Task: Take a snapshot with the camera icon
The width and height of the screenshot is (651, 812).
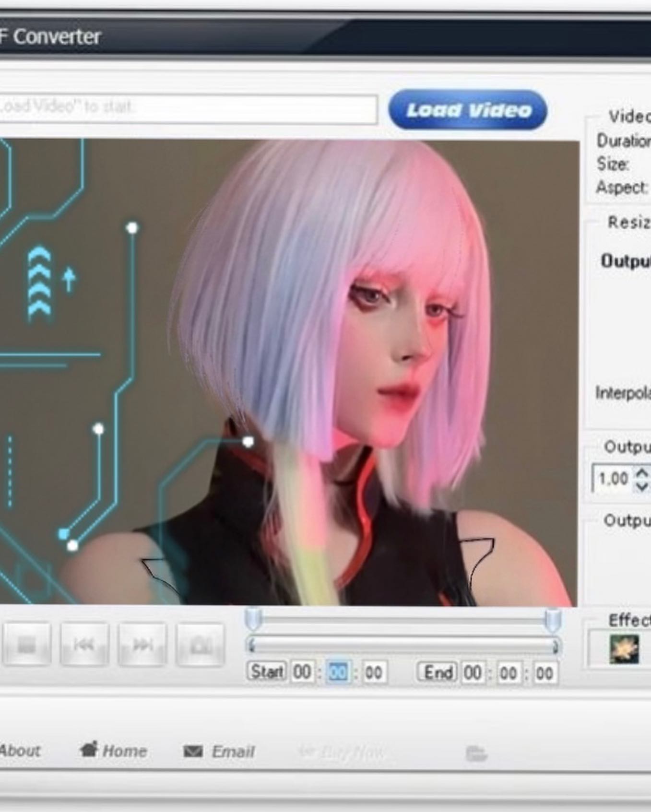Action: coord(200,645)
